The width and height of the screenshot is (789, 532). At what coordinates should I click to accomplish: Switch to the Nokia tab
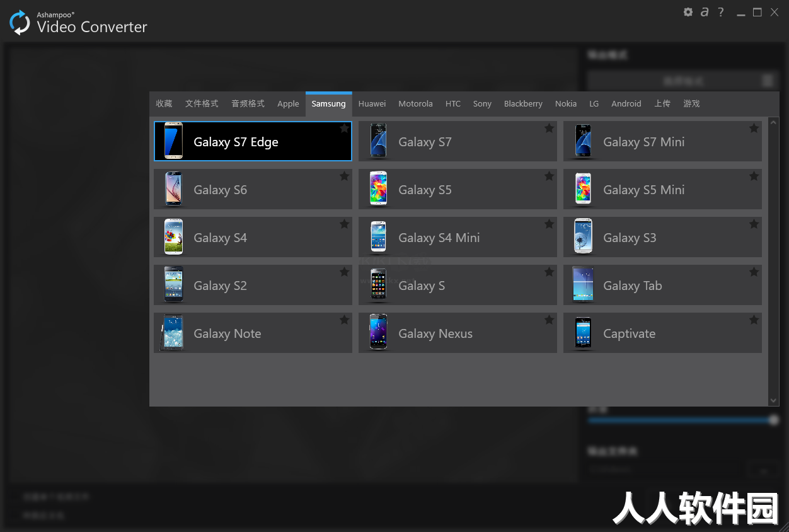pos(566,104)
